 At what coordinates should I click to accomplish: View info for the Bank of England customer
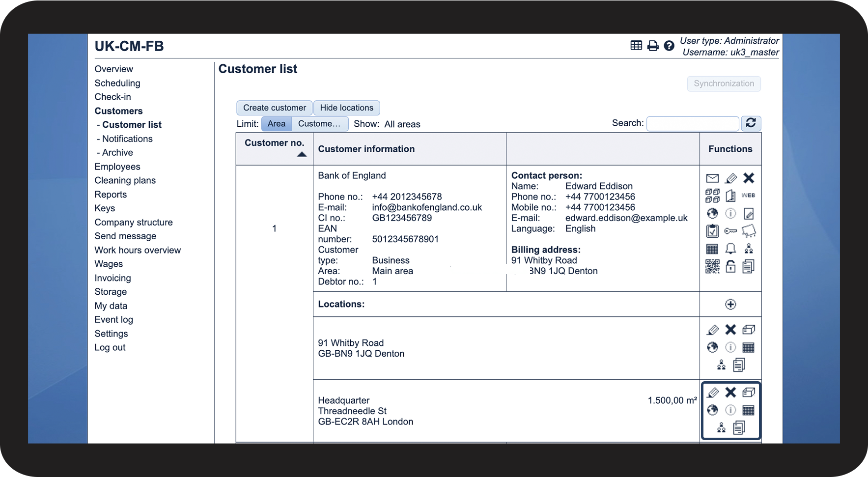731,213
